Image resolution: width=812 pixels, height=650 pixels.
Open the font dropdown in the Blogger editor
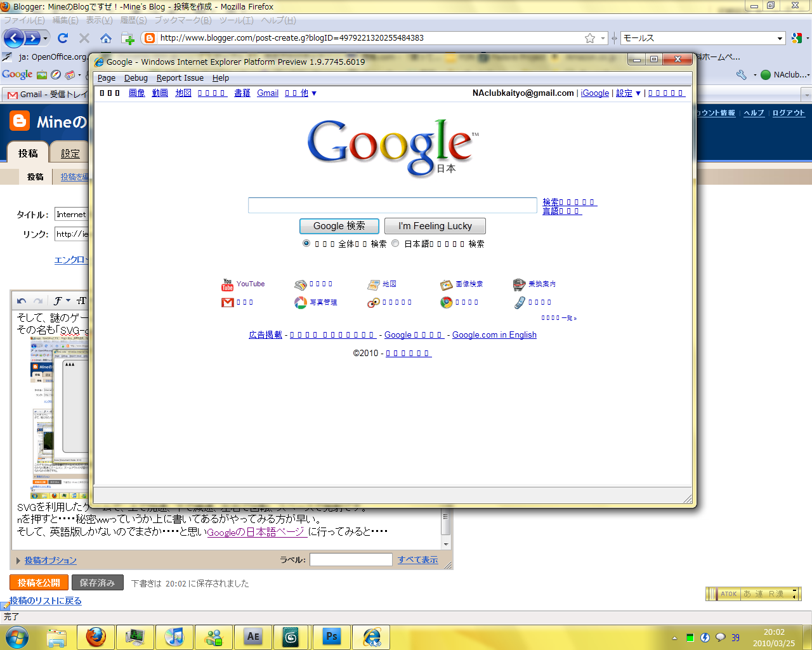62,301
